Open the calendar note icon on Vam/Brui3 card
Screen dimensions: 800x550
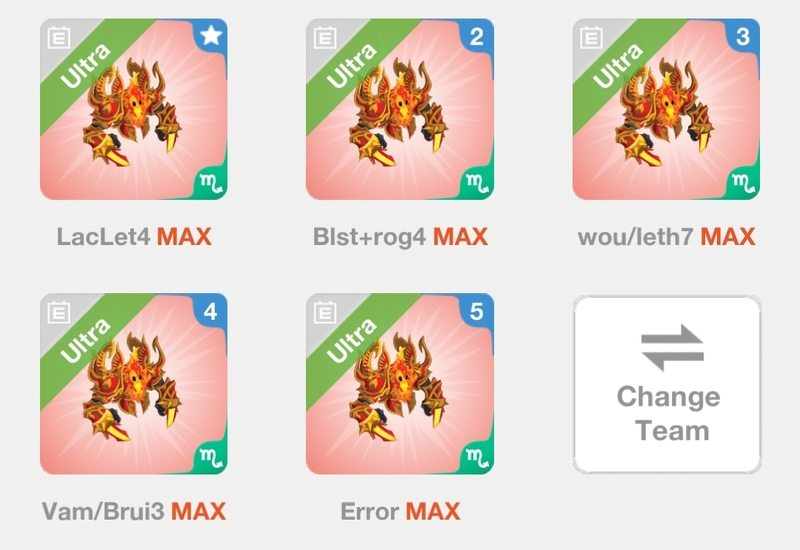(59, 312)
